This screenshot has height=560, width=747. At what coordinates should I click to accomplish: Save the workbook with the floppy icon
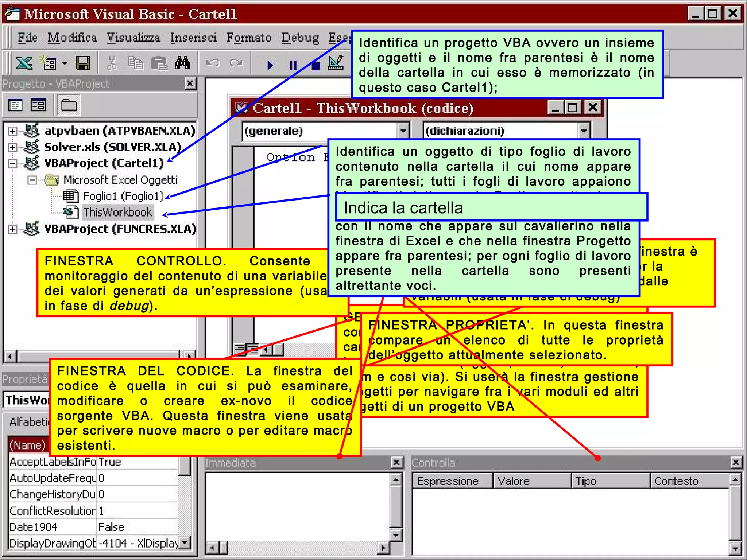tap(83, 63)
